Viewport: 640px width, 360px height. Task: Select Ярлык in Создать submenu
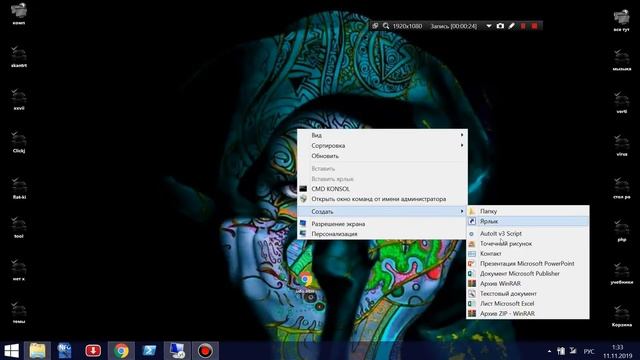tap(528, 221)
